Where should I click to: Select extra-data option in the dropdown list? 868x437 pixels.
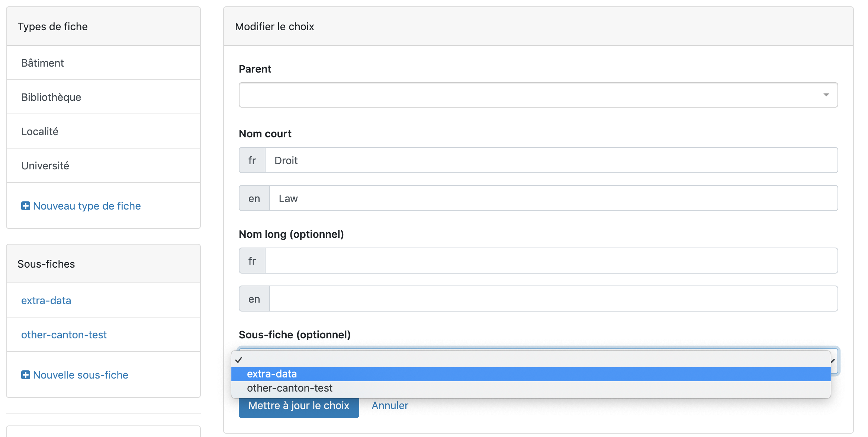pyautogui.click(x=272, y=374)
